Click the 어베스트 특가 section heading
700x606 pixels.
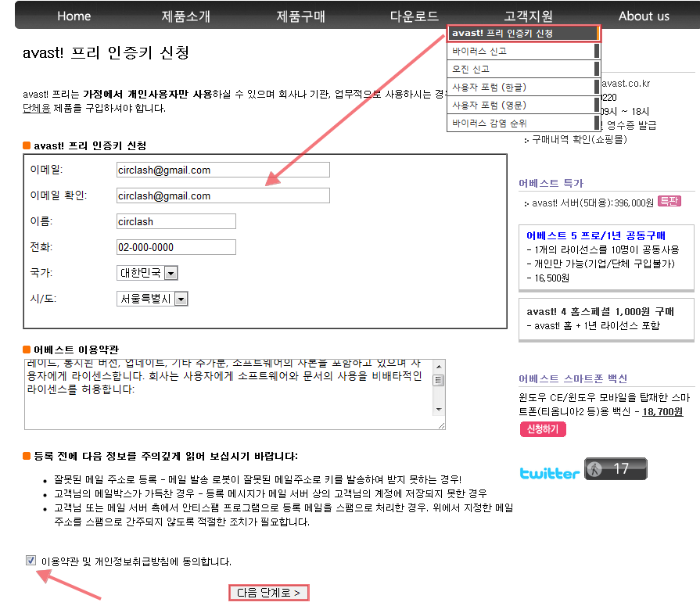[551, 183]
